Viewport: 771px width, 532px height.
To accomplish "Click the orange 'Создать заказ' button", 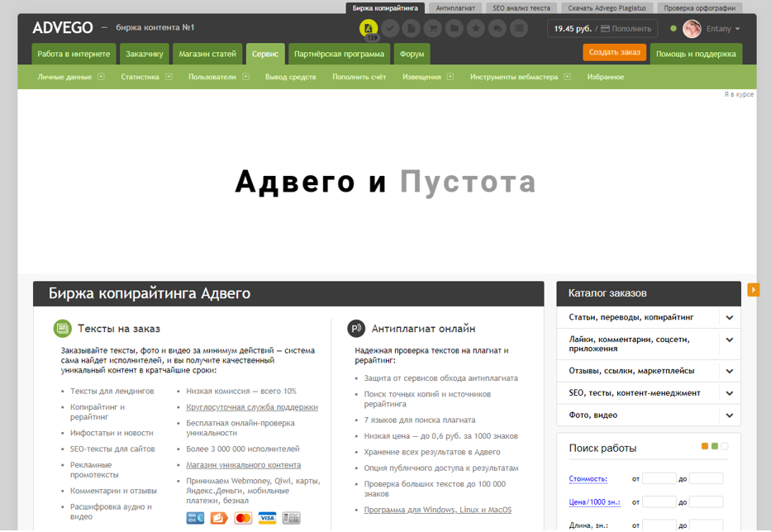I will 615,52.
